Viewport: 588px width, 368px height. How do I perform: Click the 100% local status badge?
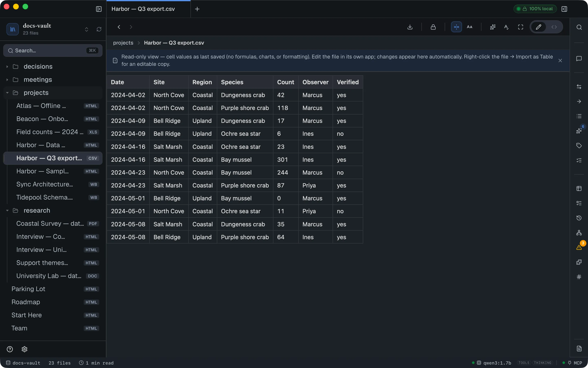[x=535, y=9]
